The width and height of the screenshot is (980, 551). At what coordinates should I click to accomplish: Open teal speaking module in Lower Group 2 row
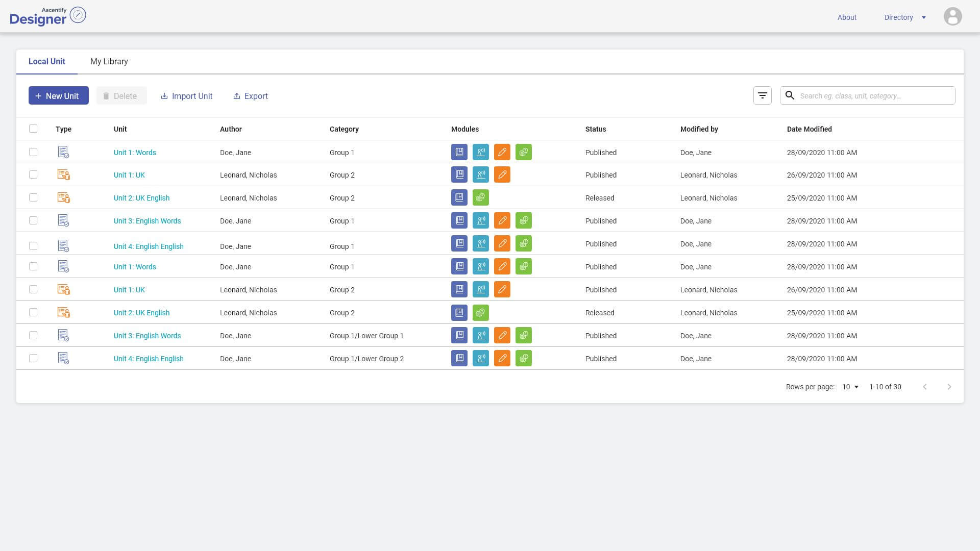pyautogui.click(x=481, y=358)
